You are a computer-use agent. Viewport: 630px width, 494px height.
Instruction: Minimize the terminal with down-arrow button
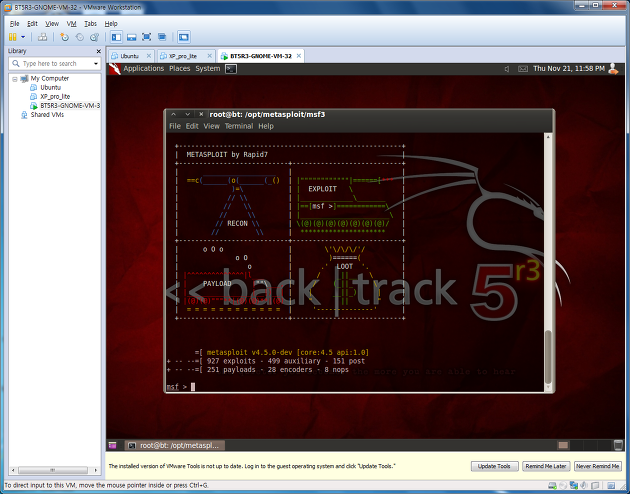click(187, 114)
